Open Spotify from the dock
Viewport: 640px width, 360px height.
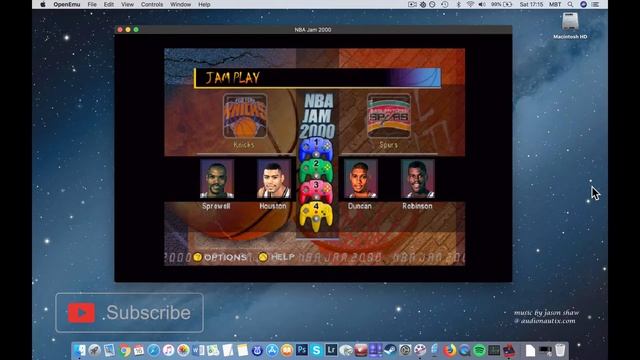coord(479,350)
